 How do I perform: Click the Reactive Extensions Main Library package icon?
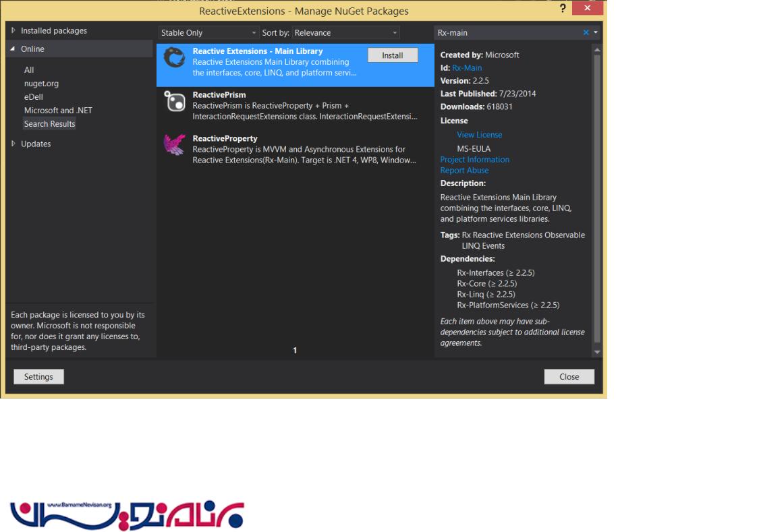point(174,57)
